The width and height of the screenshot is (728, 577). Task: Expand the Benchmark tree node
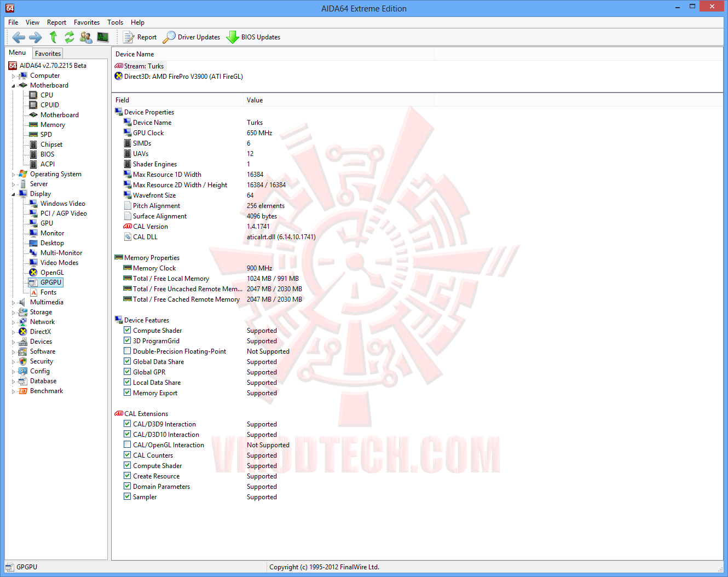pos(13,391)
